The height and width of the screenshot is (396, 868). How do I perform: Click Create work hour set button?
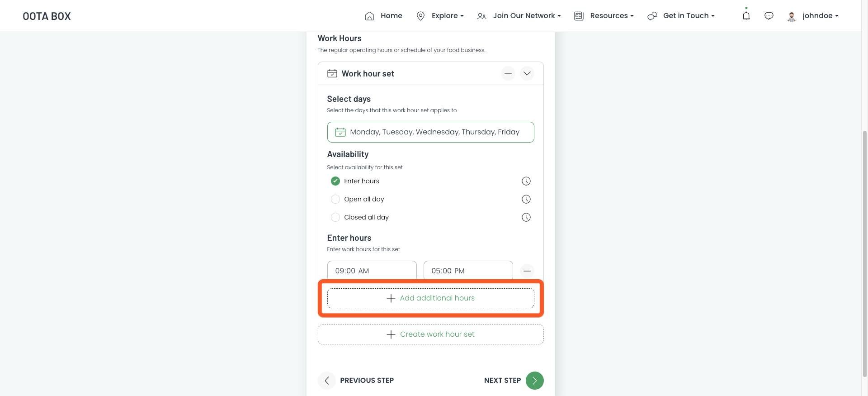click(x=430, y=334)
